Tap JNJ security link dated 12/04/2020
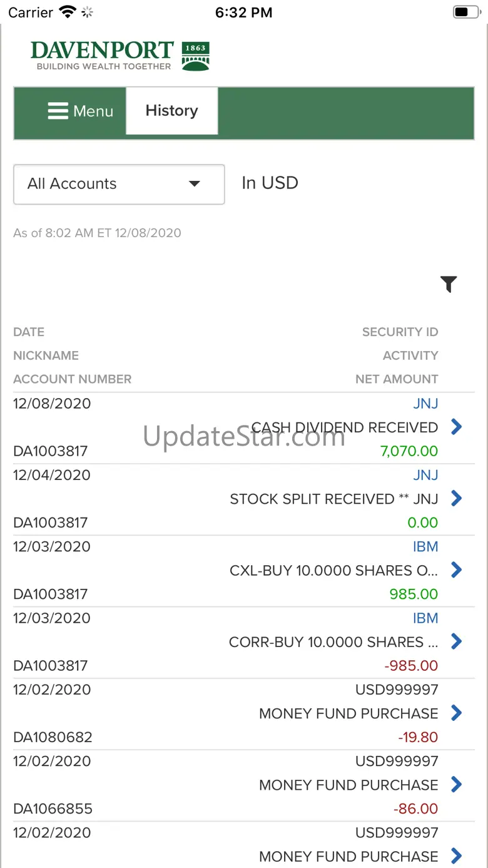Viewport: 488px width, 868px height. (x=425, y=475)
